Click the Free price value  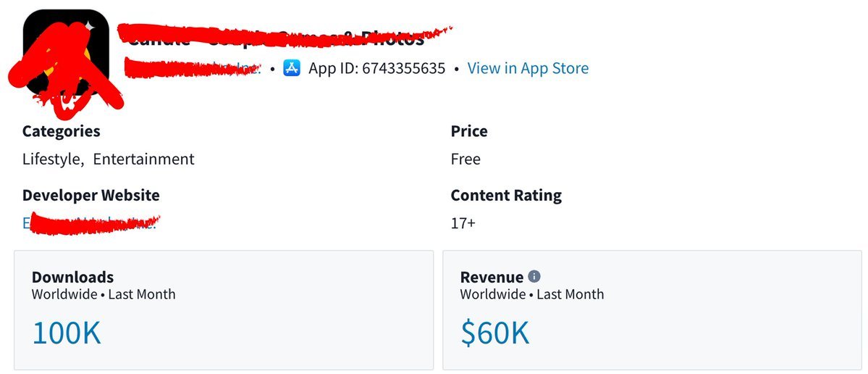(465, 159)
